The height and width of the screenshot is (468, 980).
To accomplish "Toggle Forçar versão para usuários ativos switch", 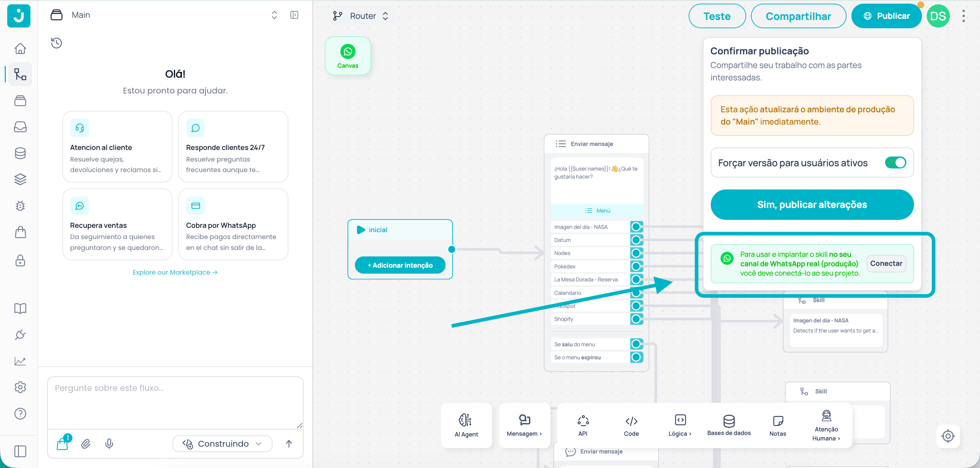I will [x=895, y=163].
